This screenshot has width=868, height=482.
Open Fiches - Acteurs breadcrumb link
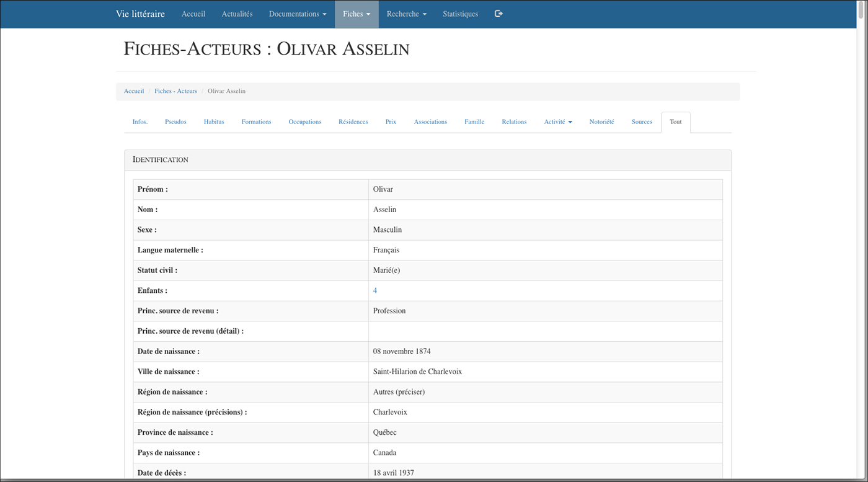(x=175, y=91)
